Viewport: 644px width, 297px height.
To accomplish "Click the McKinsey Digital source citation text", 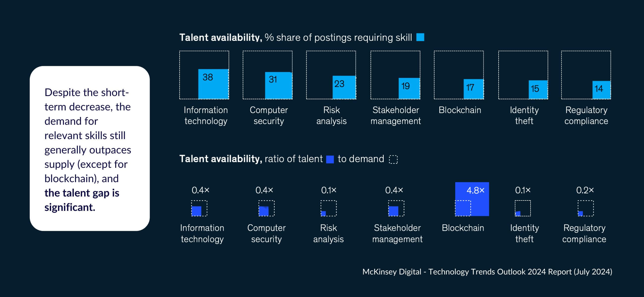I will click(487, 272).
